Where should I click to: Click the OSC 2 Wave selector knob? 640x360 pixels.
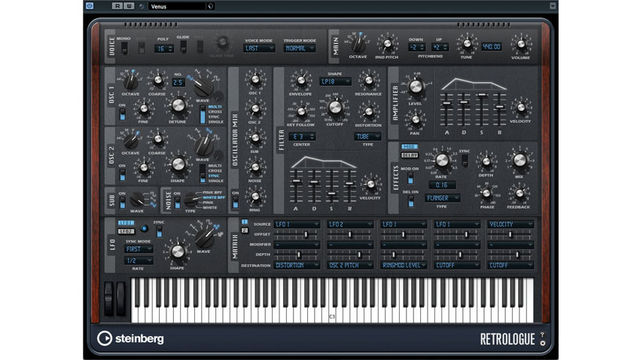coord(203,145)
